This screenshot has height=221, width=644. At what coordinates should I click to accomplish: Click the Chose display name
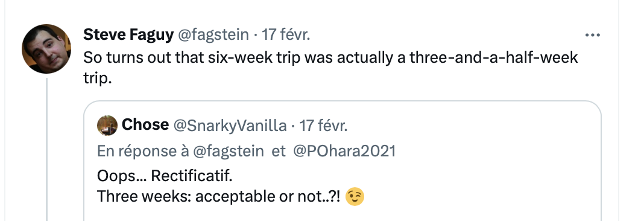[x=145, y=125]
